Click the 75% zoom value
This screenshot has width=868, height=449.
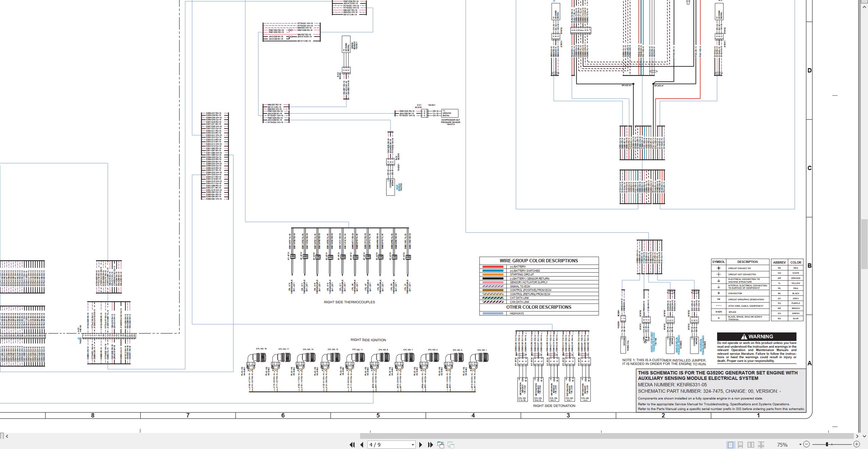point(782,445)
